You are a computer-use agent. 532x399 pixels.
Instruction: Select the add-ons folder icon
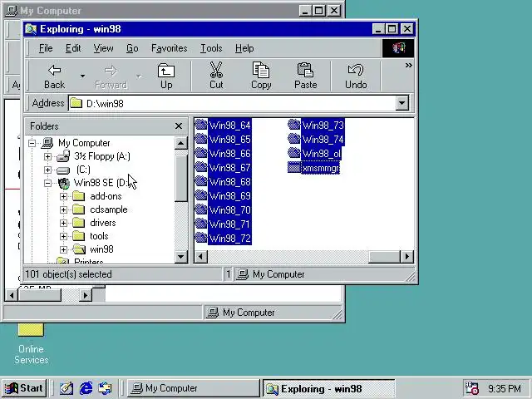[79, 196]
